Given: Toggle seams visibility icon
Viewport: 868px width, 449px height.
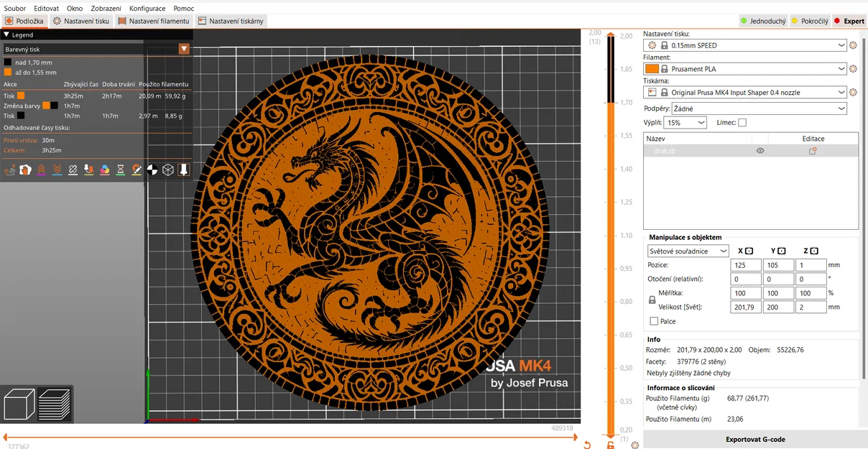Looking at the screenshot, I should coord(73,170).
